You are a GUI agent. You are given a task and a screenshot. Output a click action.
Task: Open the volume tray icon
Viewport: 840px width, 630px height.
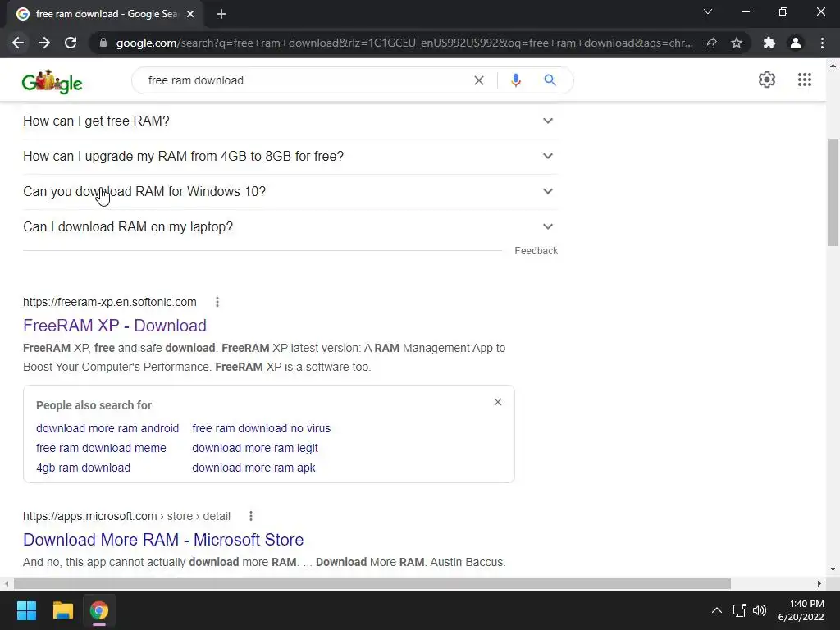[760, 610]
